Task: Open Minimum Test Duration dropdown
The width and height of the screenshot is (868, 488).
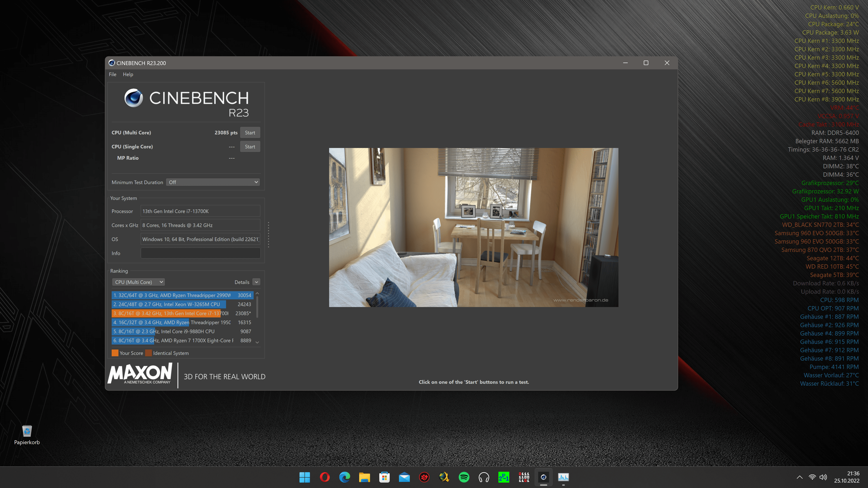Action: pos(213,182)
